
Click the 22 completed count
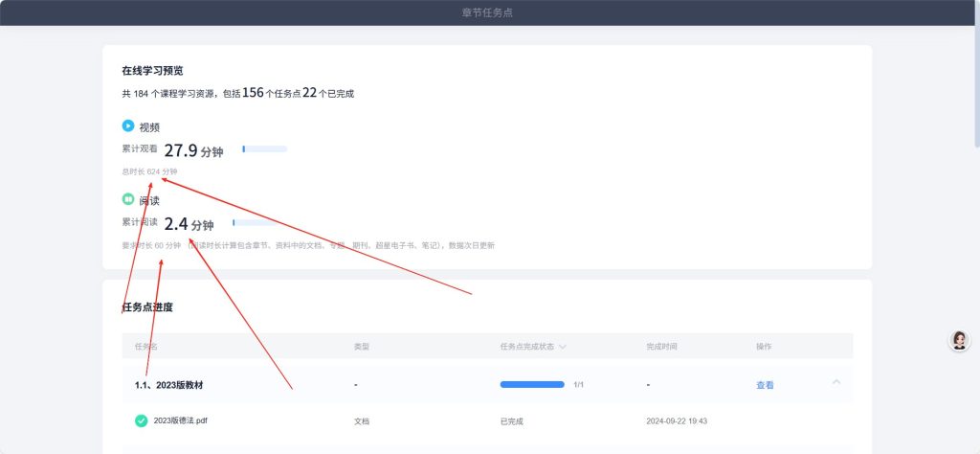pos(310,93)
